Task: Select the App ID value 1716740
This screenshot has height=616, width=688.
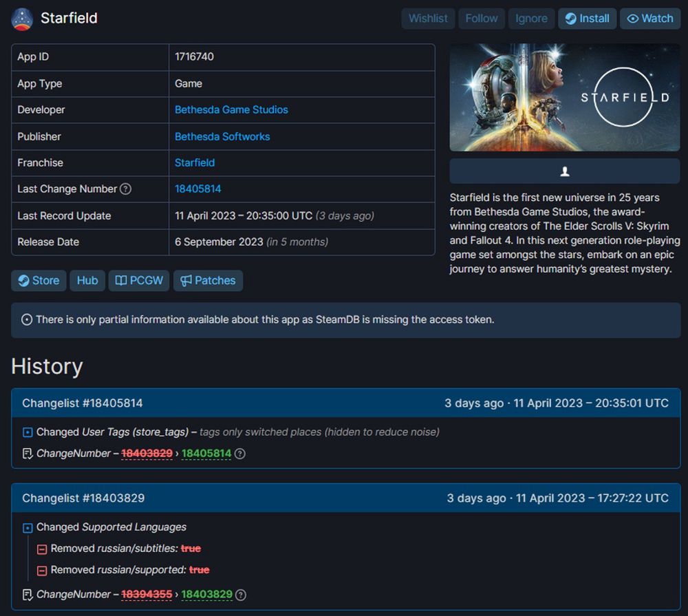Action: pyautogui.click(x=195, y=56)
